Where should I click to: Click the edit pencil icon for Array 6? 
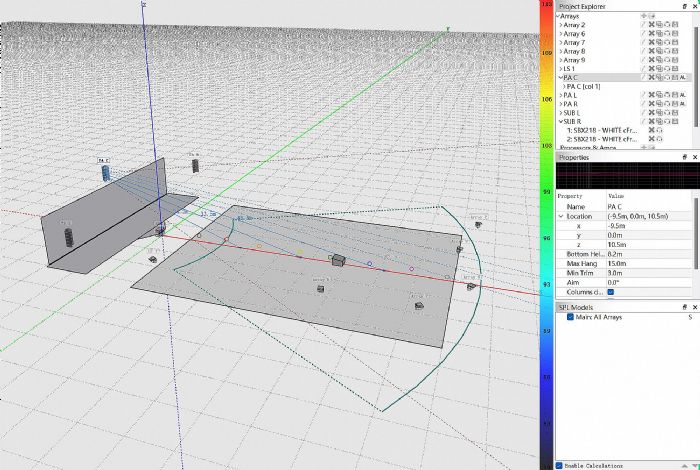click(x=642, y=34)
